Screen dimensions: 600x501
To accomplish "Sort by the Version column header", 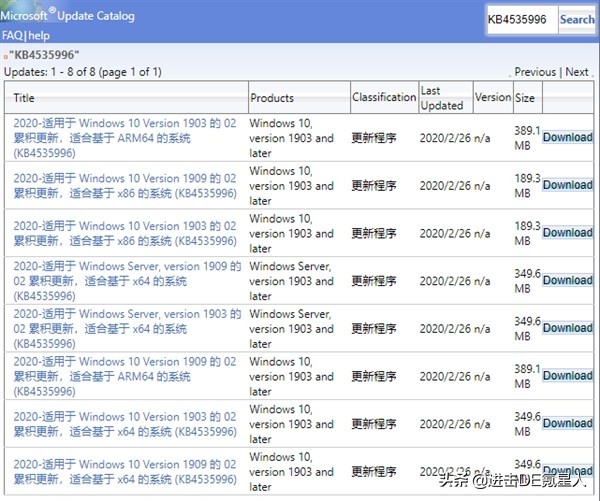I will 493,97.
